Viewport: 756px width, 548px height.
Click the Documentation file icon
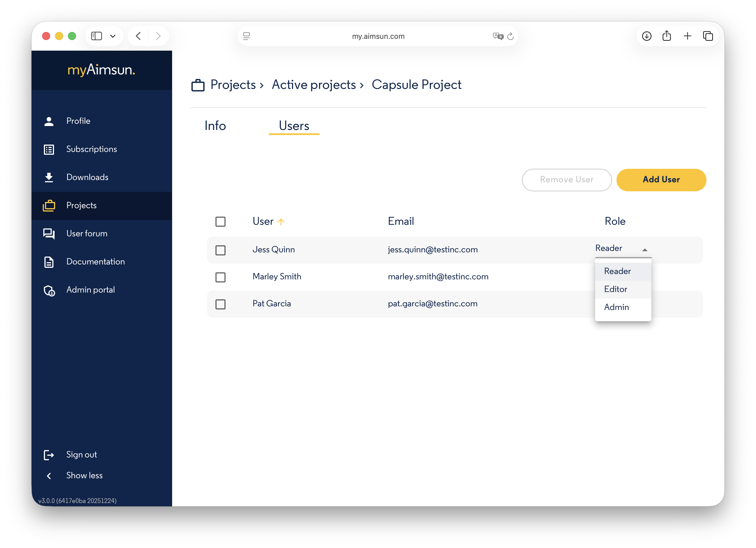point(49,262)
